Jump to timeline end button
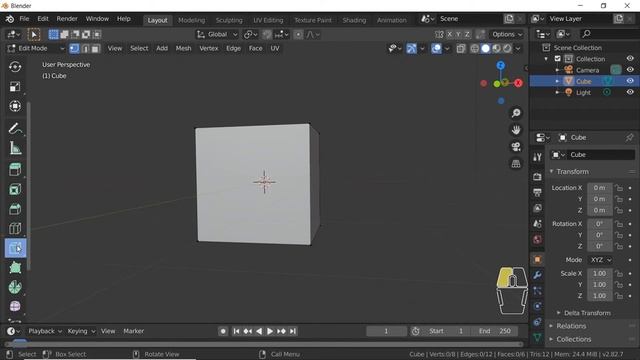This screenshot has height=360, width=640. [x=293, y=331]
